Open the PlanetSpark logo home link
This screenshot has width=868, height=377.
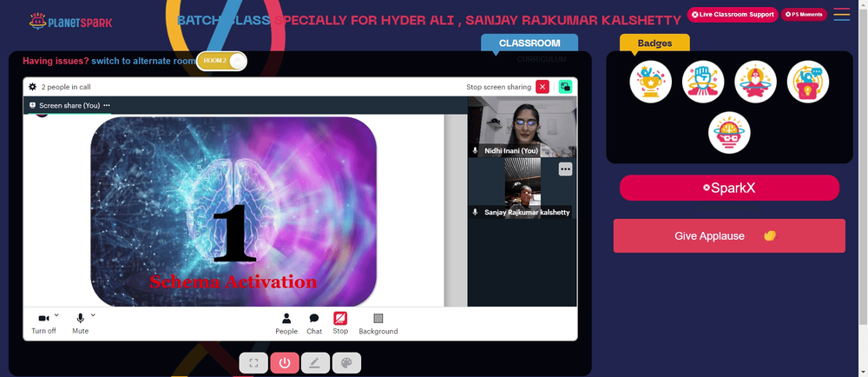point(71,22)
